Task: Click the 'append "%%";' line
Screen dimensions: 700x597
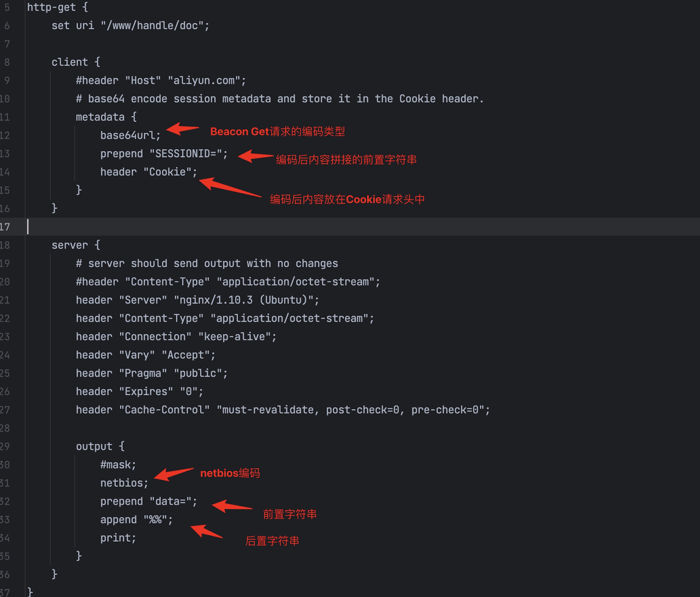Action: (136, 520)
